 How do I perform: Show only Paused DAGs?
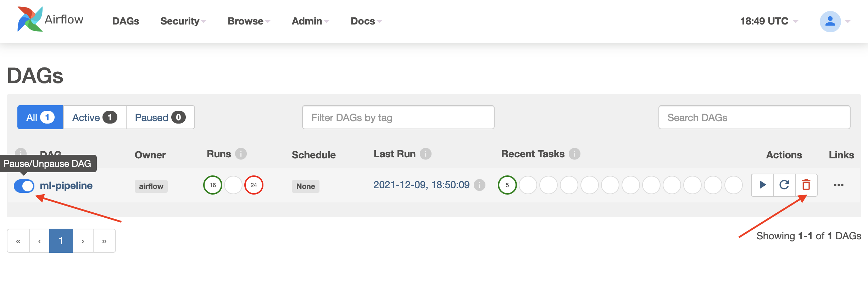click(x=160, y=117)
